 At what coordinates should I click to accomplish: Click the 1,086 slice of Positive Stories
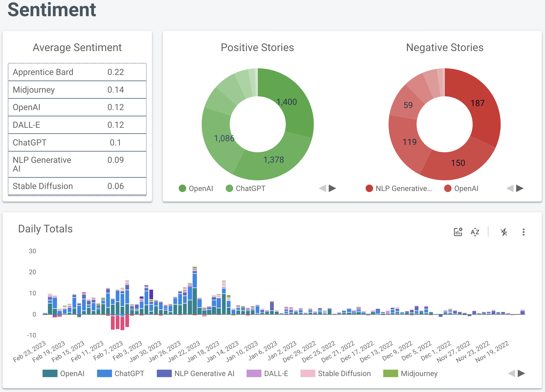[x=224, y=138]
